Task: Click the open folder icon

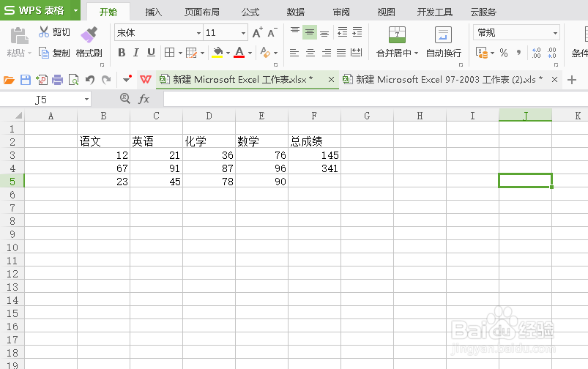Action: pos(9,80)
